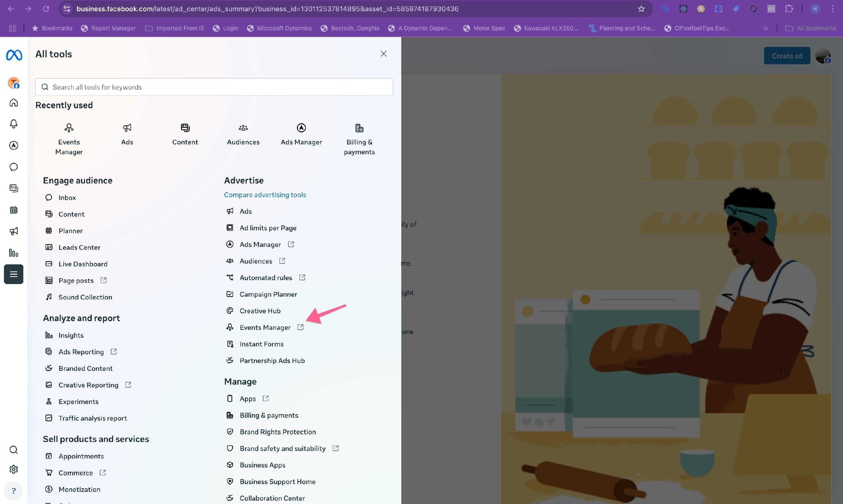This screenshot has height=504, width=843.
Task: Open Inbox chat bubble in sidebar
Action: 13,167
